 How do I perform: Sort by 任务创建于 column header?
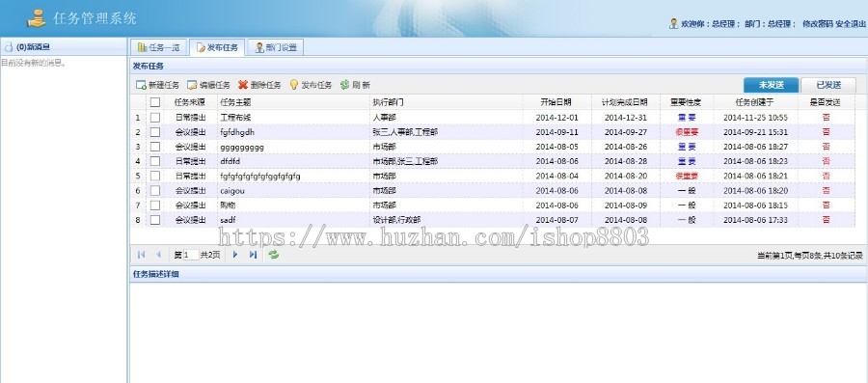pos(755,102)
